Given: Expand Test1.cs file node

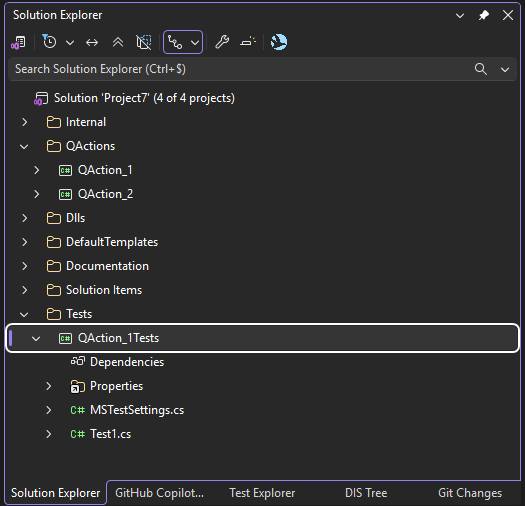Looking at the screenshot, I should pyautogui.click(x=49, y=434).
